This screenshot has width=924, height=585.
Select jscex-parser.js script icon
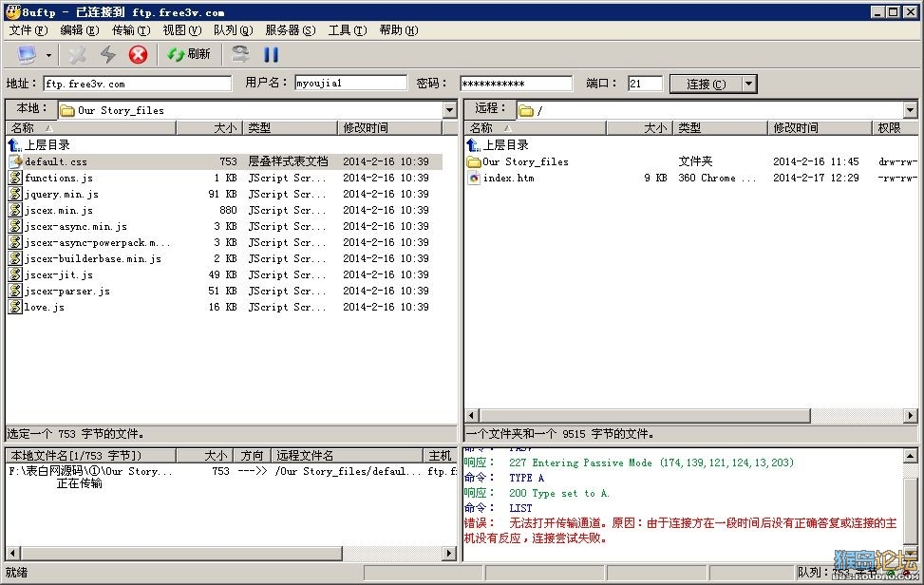15,291
